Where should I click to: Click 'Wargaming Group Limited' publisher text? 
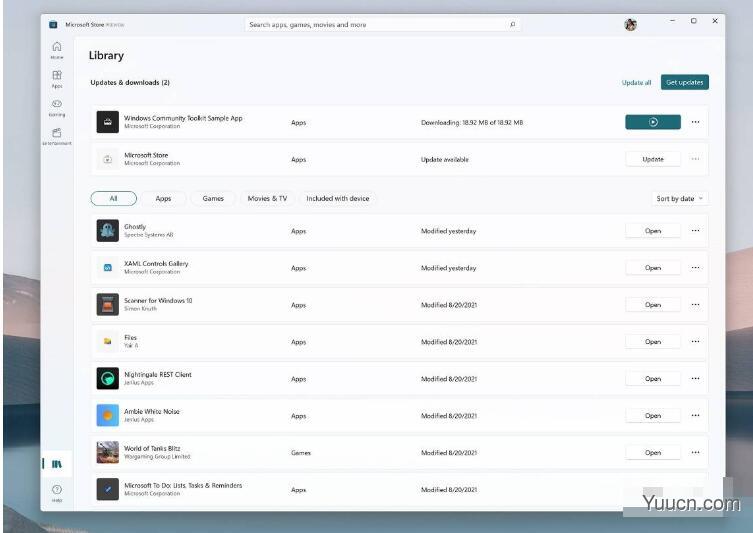(157, 457)
